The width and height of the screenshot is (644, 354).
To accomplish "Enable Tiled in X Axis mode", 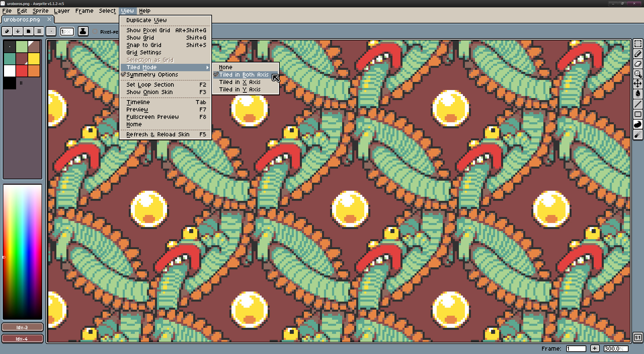I will (x=240, y=82).
